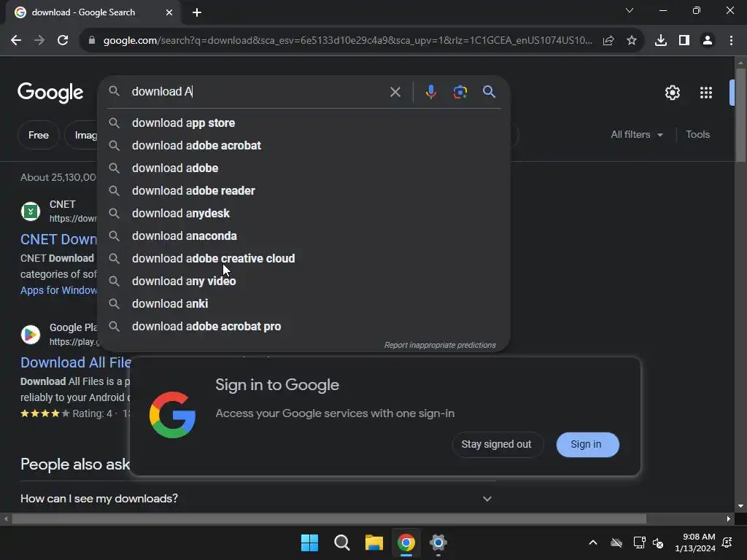This screenshot has width=747, height=560.
Task: Open the Windows Start menu
Action: (x=309, y=542)
